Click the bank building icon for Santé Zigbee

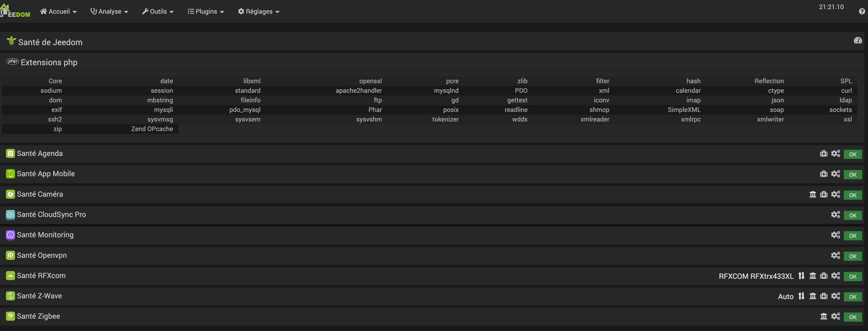pos(824,316)
